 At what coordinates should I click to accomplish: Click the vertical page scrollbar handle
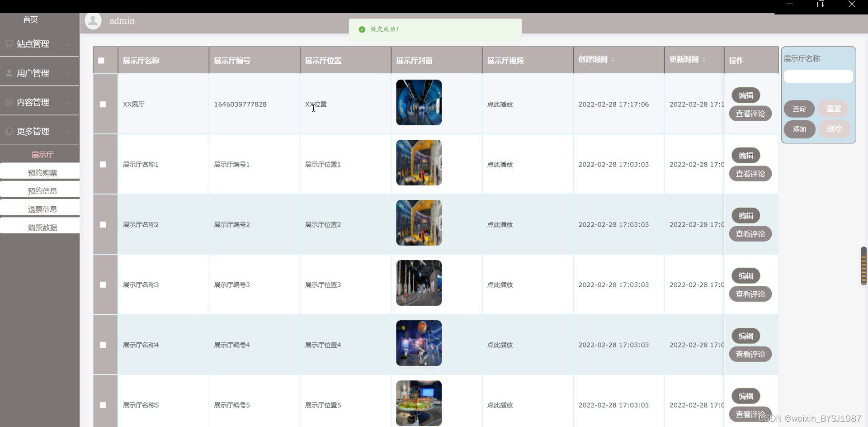(x=863, y=266)
